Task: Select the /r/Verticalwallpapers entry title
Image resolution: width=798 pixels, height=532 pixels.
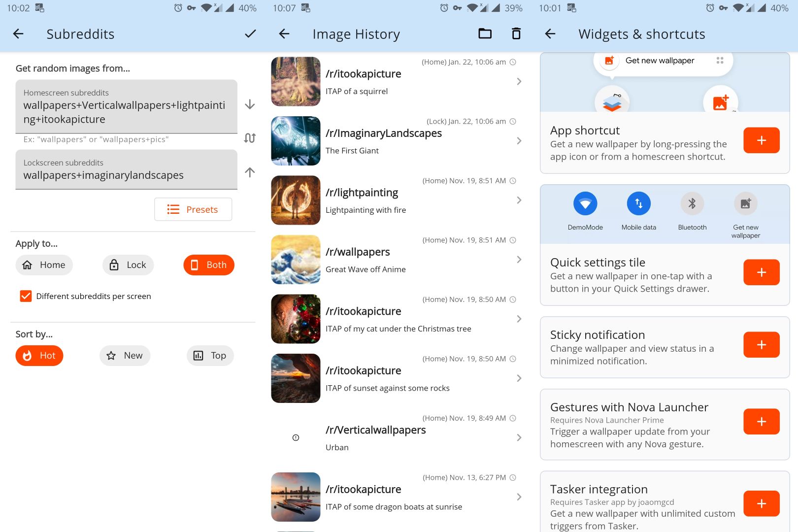Action: 376,430
